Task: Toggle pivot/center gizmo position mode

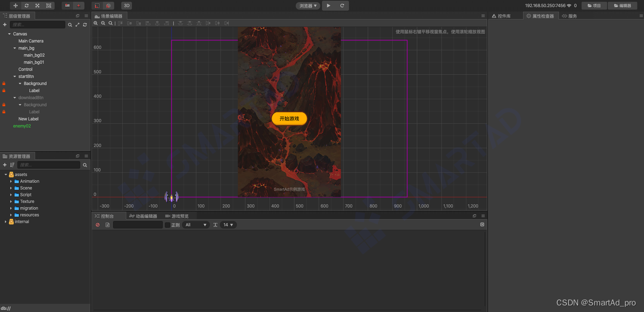Action: [67, 6]
